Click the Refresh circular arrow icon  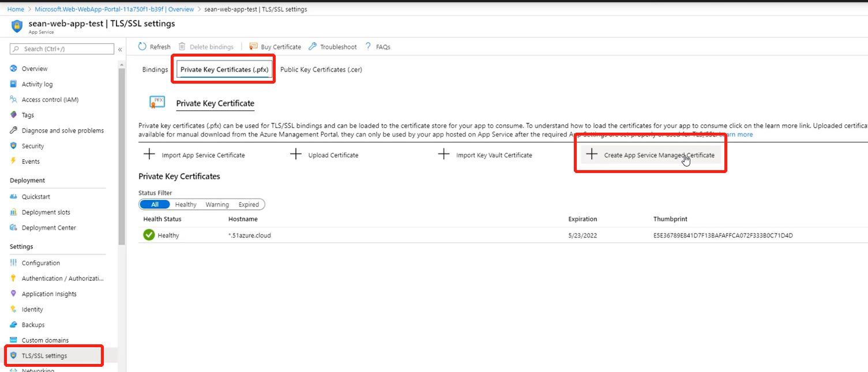click(x=142, y=47)
